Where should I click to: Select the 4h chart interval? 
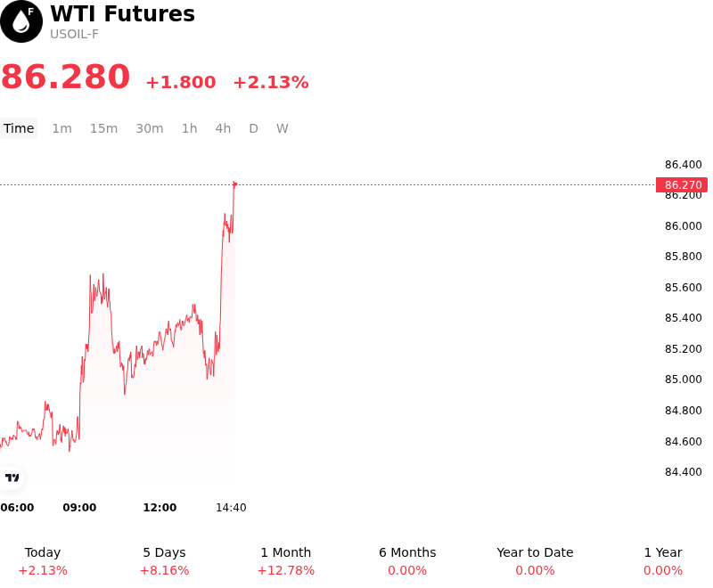223,128
